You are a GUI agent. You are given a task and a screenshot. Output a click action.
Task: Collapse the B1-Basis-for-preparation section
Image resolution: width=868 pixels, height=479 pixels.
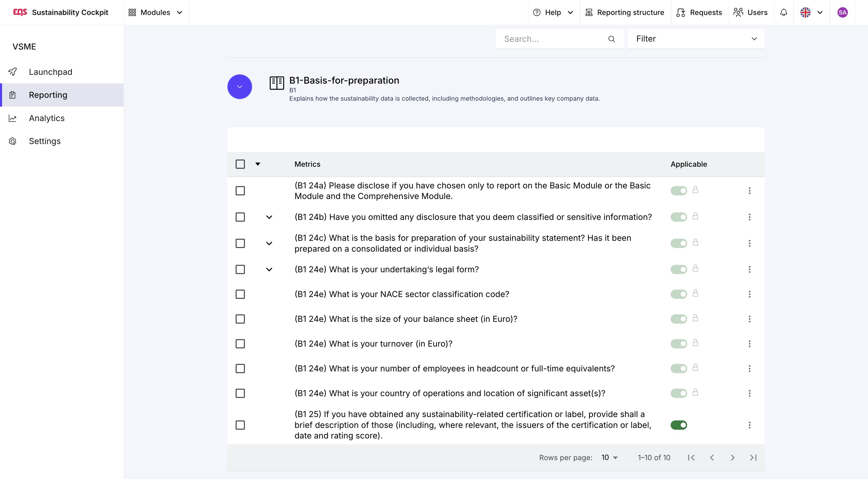[x=239, y=87]
